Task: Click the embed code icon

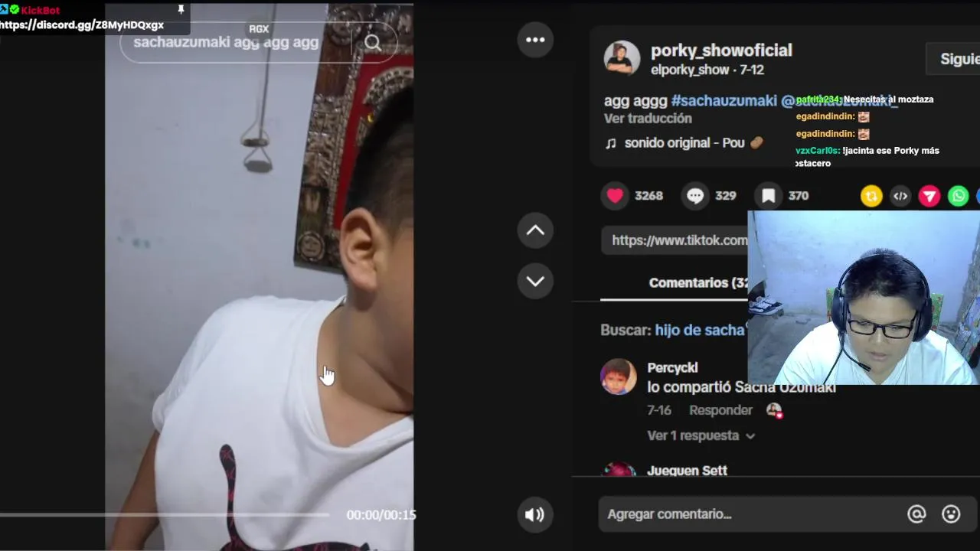Action: [900, 197]
